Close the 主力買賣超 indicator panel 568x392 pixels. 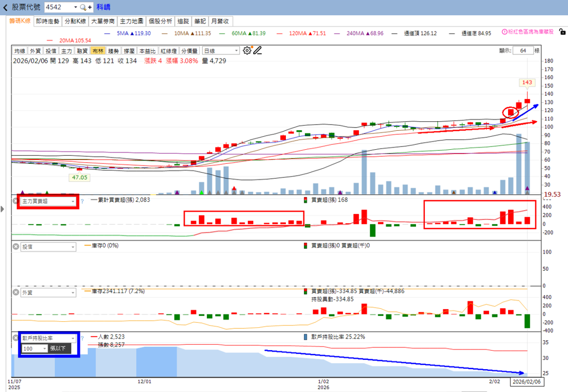click(16, 201)
